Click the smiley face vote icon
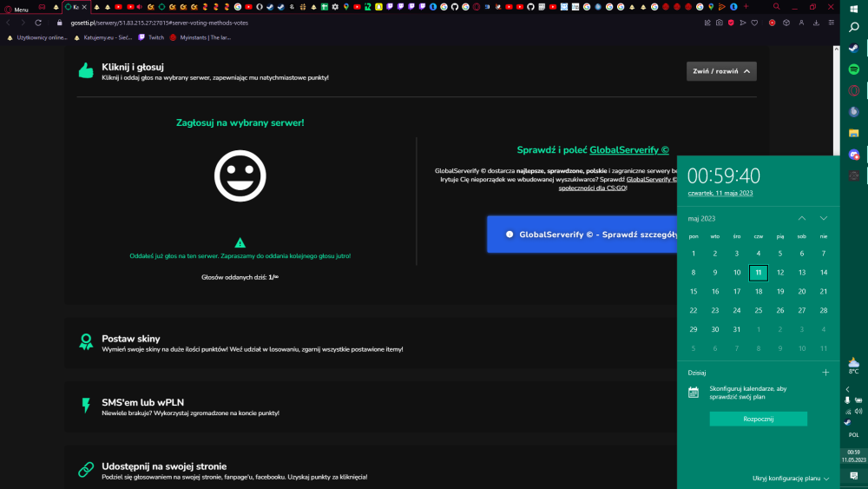 [x=240, y=176]
